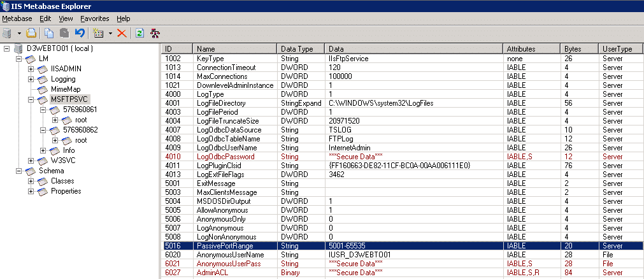Open the View menu
644x279 pixels.
tap(66, 18)
